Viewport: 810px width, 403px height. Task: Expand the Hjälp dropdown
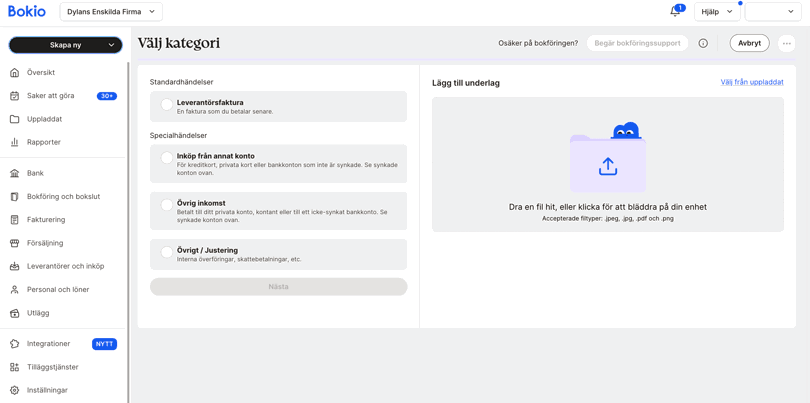[x=717, y=11]
